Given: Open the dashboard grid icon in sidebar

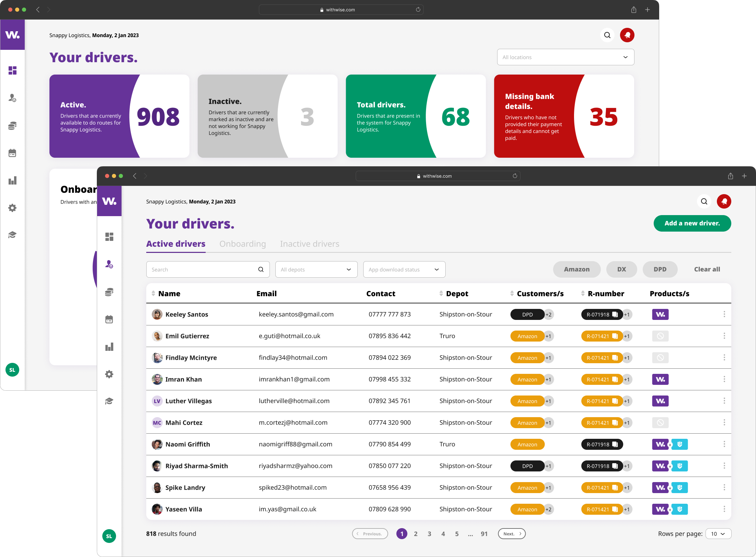Looking at the screenshot, I should (109, 236).
